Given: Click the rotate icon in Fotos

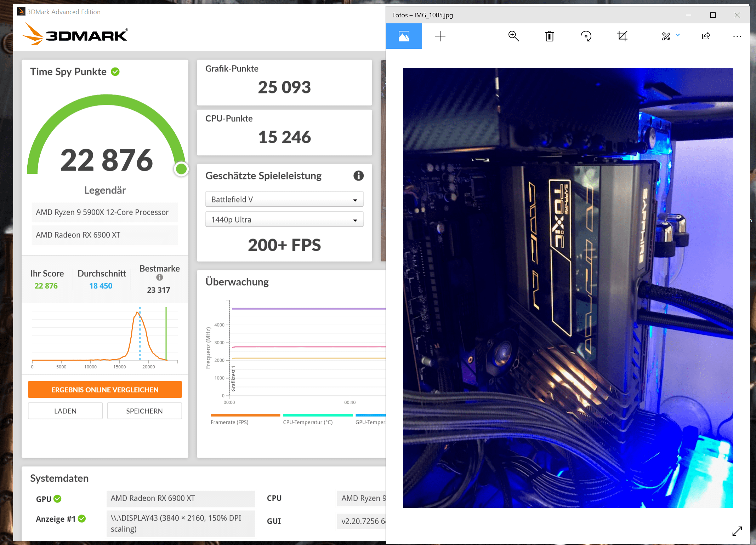Looking at the screenshot, I should coord(586,36).
